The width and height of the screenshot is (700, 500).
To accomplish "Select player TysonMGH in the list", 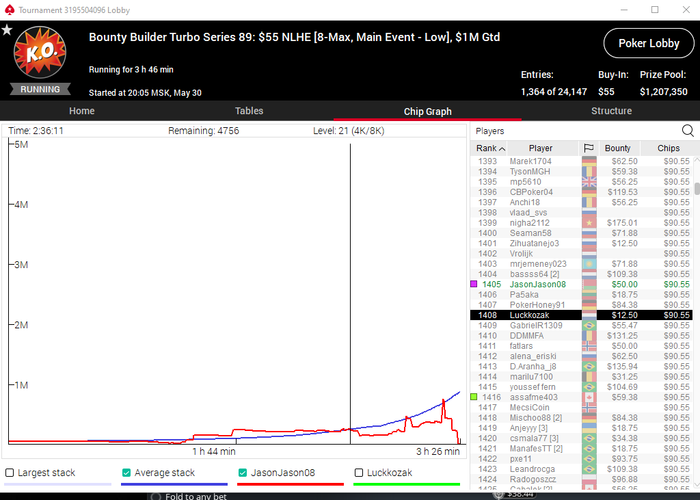I will pyautogui.click(x=581, y=171).
